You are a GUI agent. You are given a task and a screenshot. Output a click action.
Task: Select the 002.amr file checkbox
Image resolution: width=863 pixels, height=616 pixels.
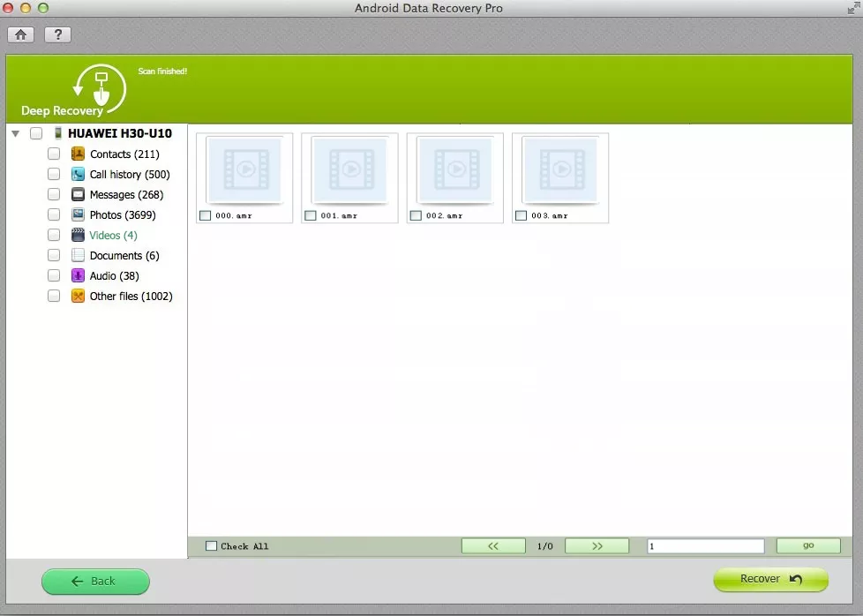tap(416, 216)
